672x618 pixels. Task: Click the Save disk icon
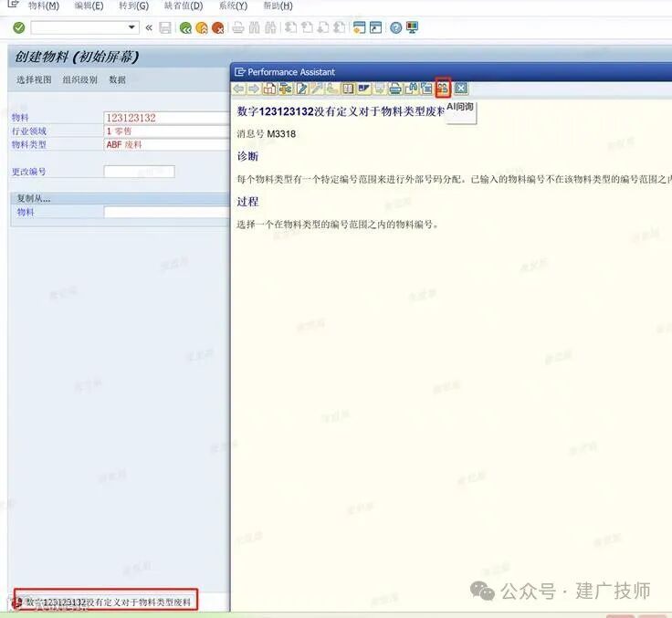coord(165,28)
